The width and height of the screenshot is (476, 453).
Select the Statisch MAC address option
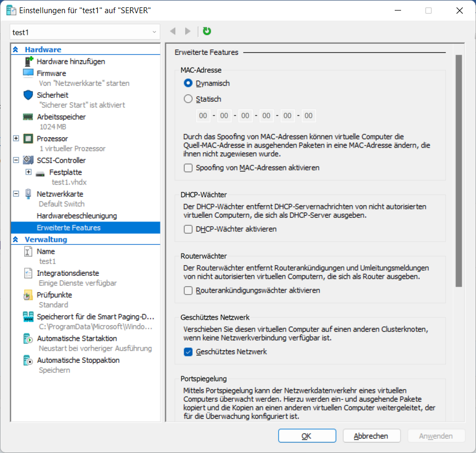pyautogui.click(x=188, y=99)
